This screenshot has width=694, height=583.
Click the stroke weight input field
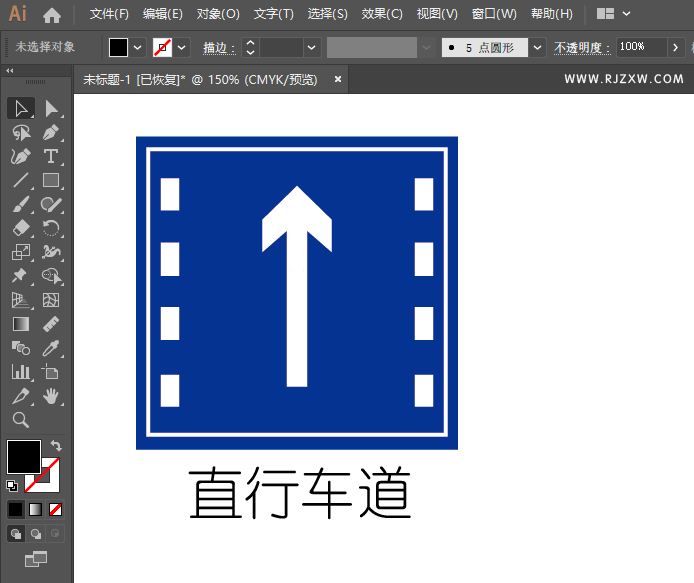click(281, 47)
